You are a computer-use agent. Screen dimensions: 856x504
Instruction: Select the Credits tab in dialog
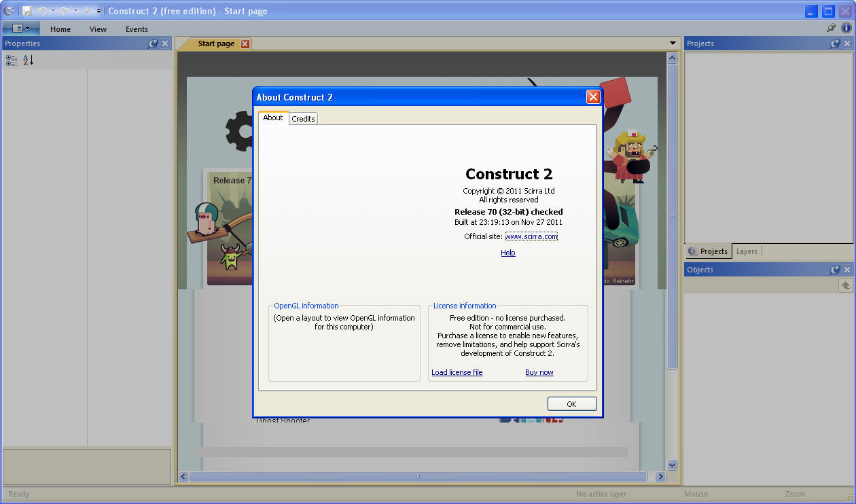pos(303,119)
